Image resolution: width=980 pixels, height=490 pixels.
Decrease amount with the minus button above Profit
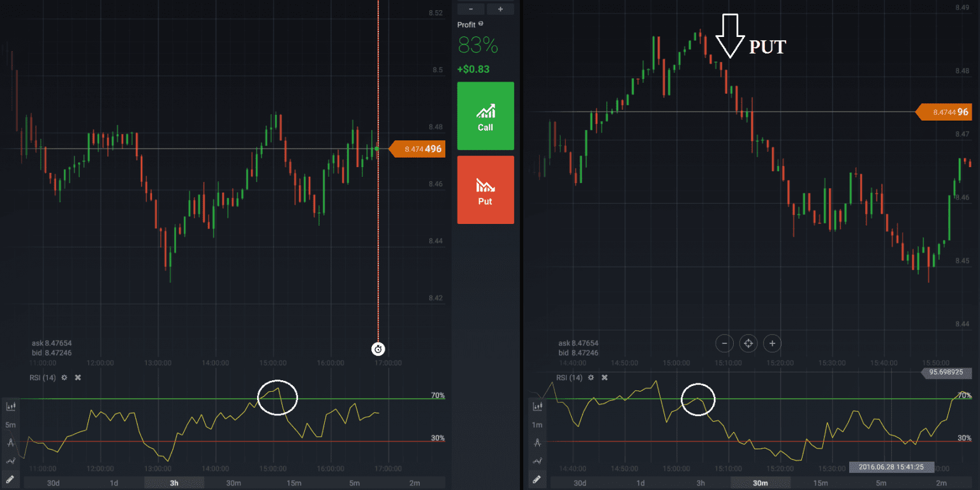pyautogui.click(x=471, y=9)
